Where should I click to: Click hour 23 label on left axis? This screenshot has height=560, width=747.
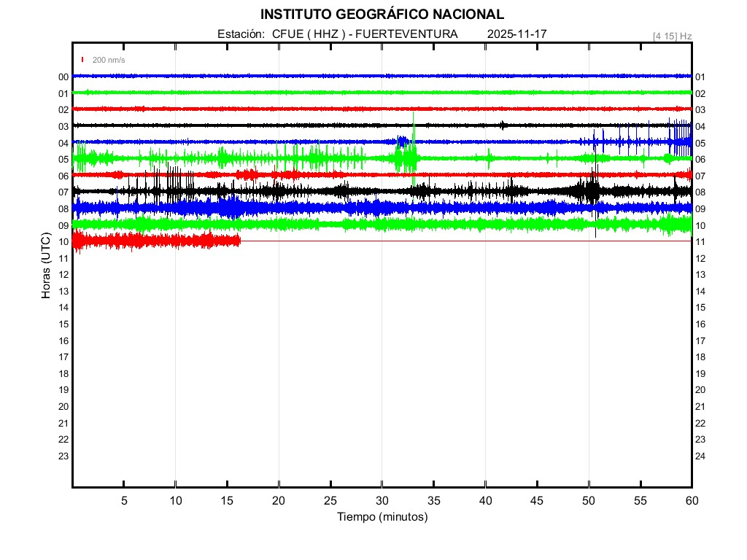(63, 456)
